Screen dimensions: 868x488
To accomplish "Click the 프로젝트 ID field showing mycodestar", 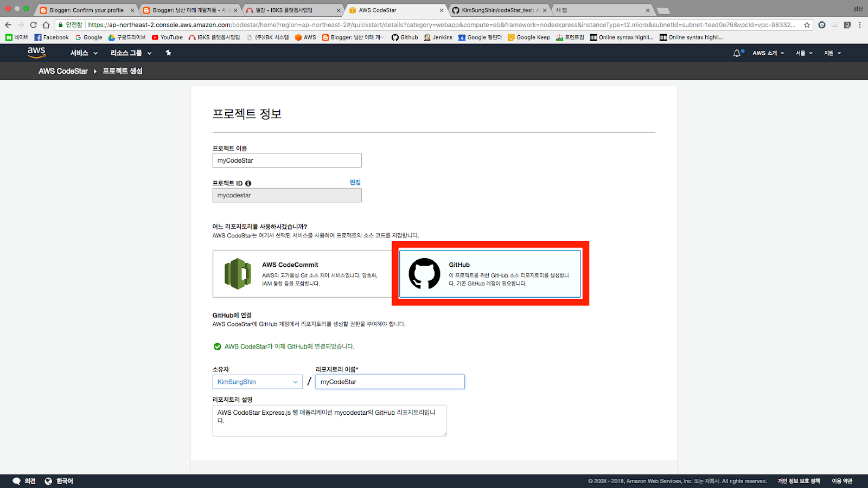I will 287,195.
